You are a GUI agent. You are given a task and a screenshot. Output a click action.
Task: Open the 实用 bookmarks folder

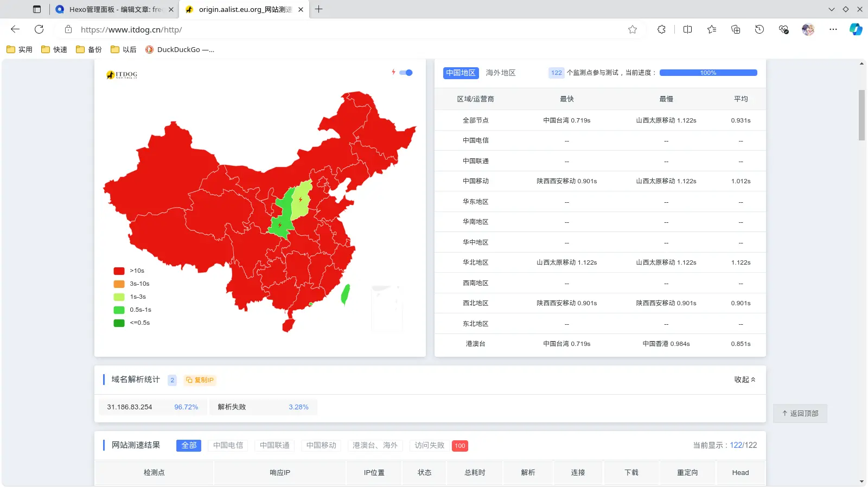pos(20,49)
